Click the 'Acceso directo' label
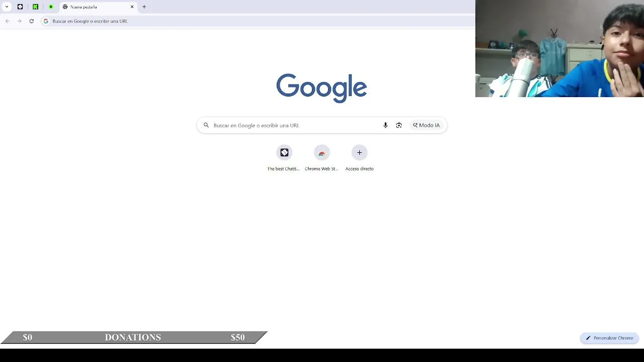 (359, 169)
